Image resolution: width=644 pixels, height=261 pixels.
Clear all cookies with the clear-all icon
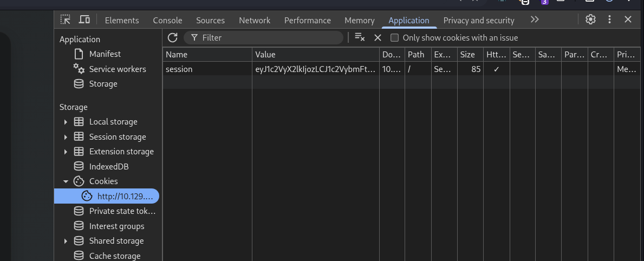tap(360, 37)
